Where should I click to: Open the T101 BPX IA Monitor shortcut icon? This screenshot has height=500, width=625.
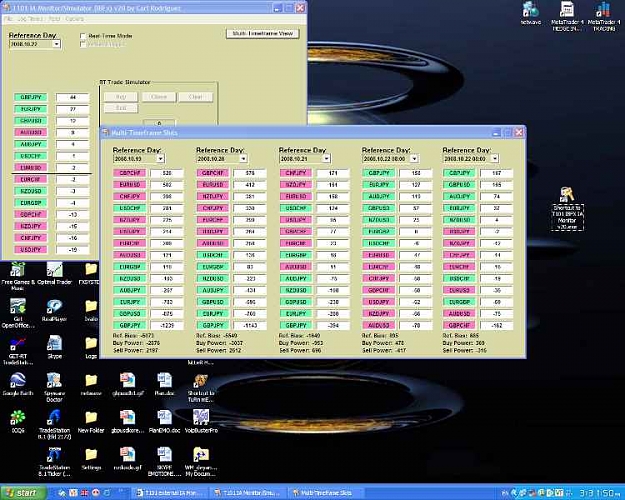pyautogui.click(x=567, y=208)
